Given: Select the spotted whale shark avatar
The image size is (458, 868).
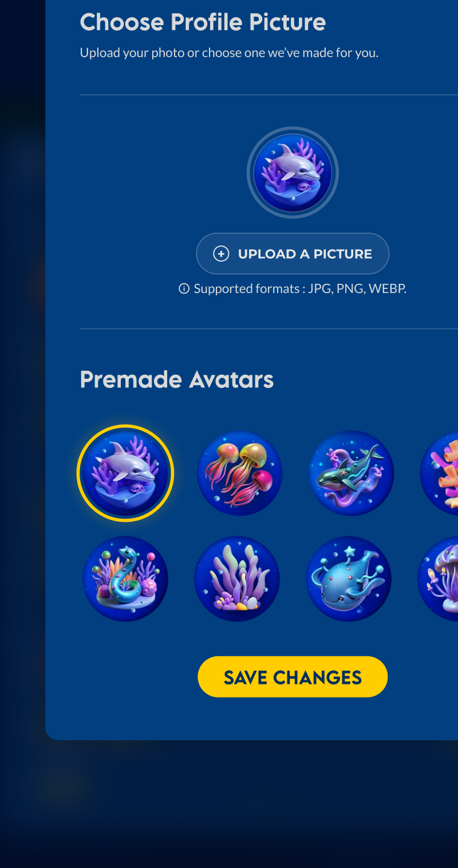Looking at the screenshot, I should (x=349, y=578).
